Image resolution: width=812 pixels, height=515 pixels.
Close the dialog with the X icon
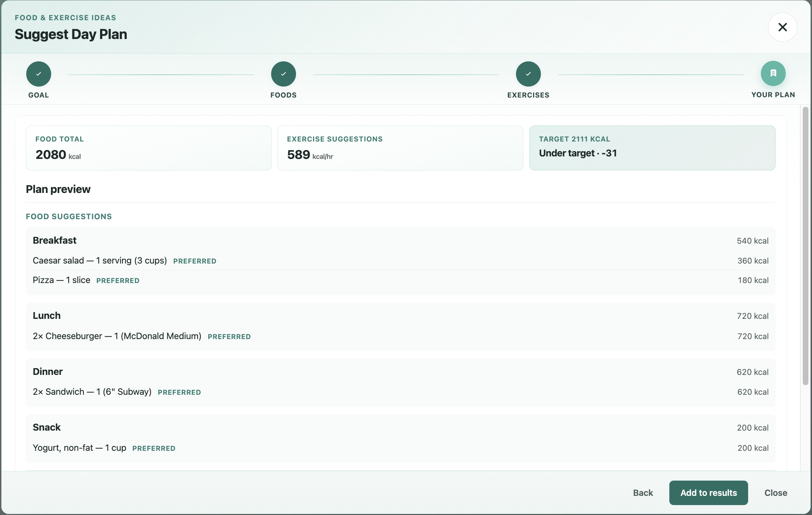tap(783, 27)
